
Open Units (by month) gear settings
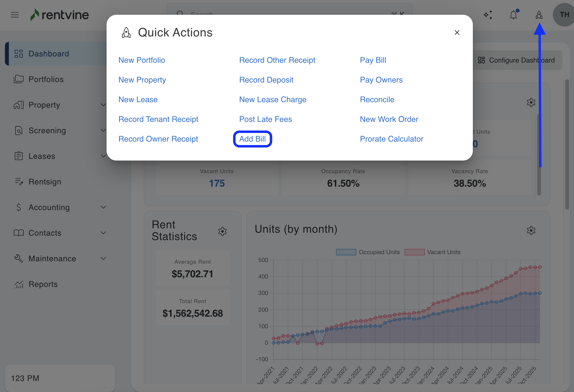click(531, 230)
